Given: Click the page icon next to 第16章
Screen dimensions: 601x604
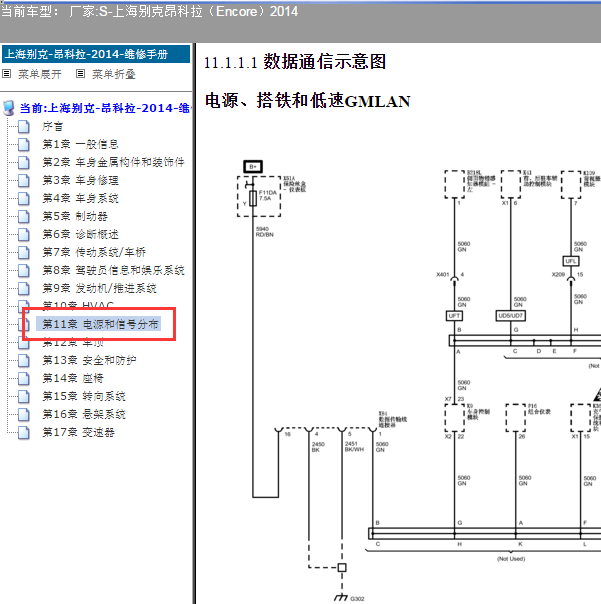Looking at the screenshot, I should coord(24,414).
